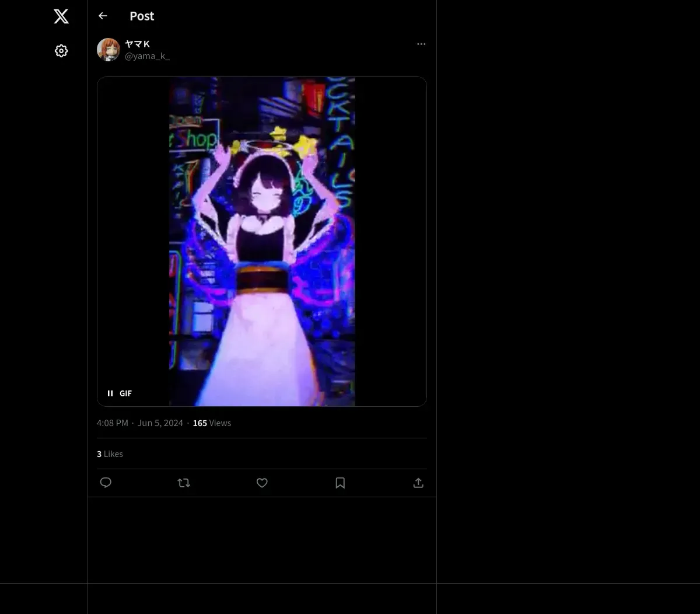Open the settings gear in sidebar

click(61, 51)
